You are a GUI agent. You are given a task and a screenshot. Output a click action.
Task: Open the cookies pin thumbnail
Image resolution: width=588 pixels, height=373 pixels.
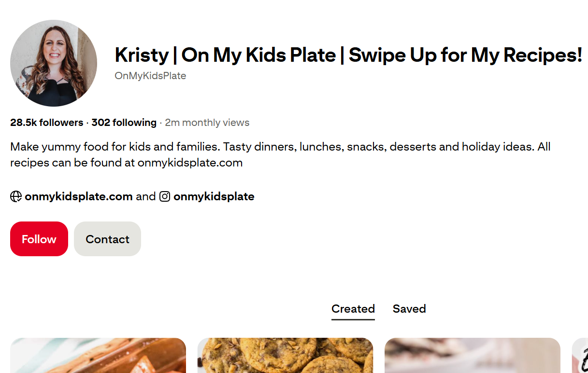pos(285,355)
